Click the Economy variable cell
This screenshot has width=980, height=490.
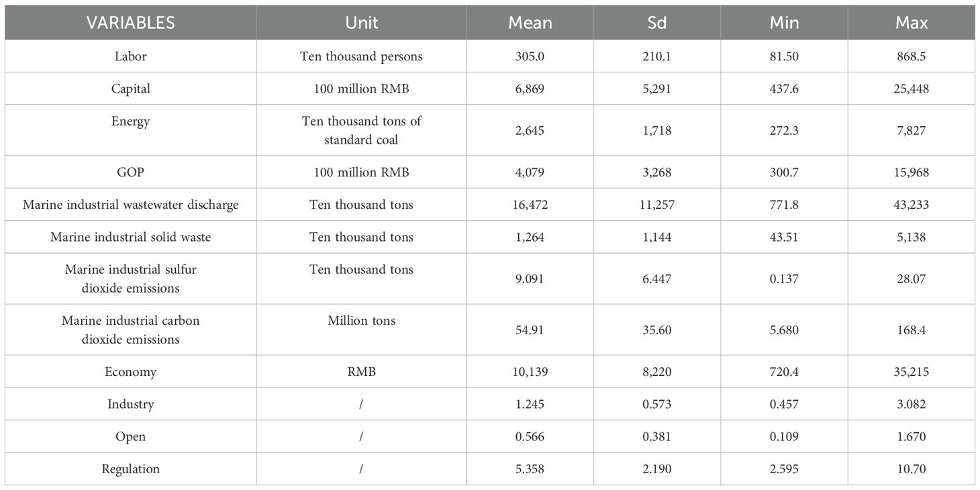tap(131, 372)
